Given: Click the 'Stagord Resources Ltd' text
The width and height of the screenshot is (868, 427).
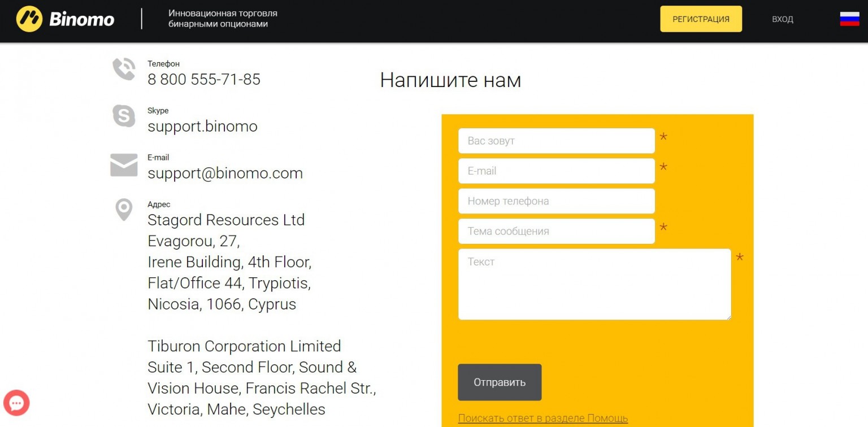Looking at the screenshot, I should 226,220.
